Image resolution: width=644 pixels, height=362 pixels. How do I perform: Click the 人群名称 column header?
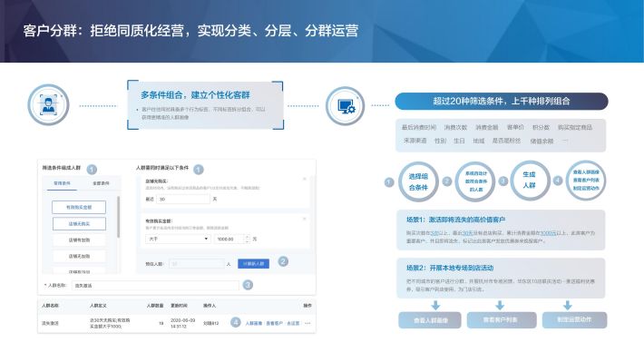click(x=50, y=306)
